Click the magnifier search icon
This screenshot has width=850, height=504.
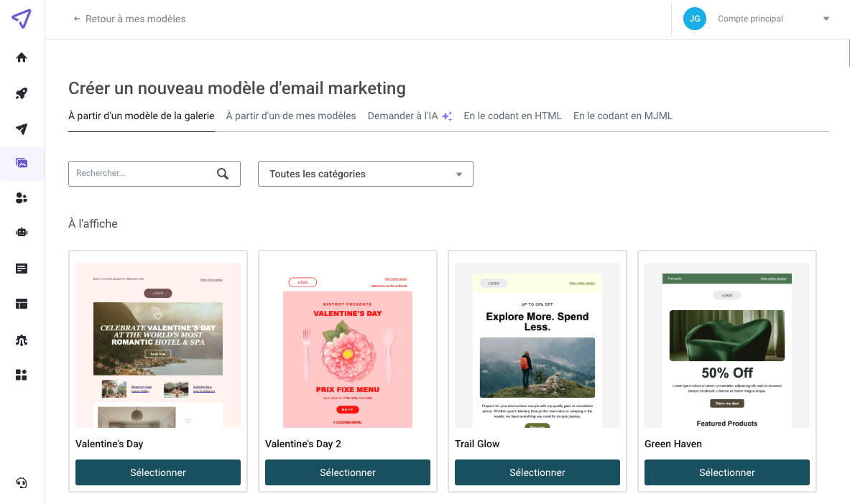[x=223, y=174]
